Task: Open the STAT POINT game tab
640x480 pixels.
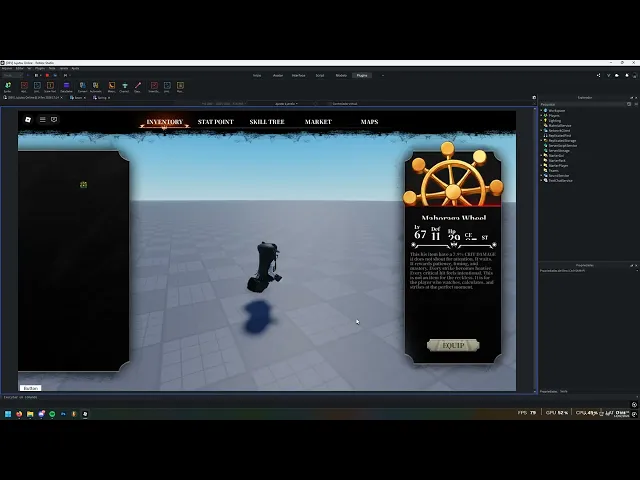Action: tap(216, 122)
